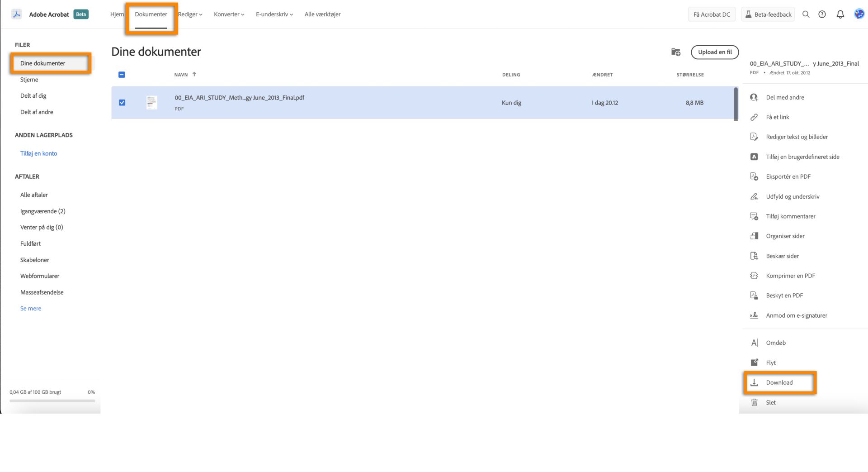Sort by the ÆNDRET column header

[x=603, y=75]
